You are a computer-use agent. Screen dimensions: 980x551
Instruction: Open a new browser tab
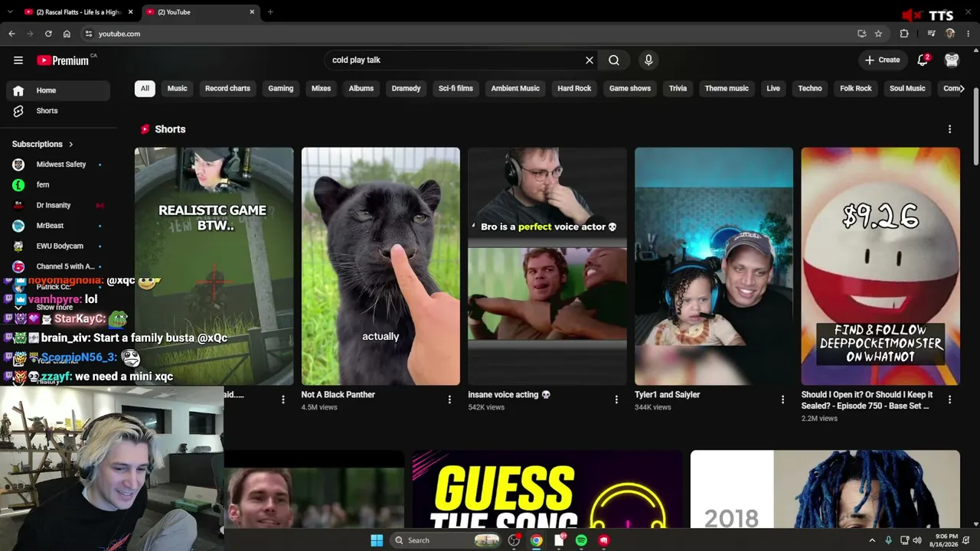[x=270, y=12]
